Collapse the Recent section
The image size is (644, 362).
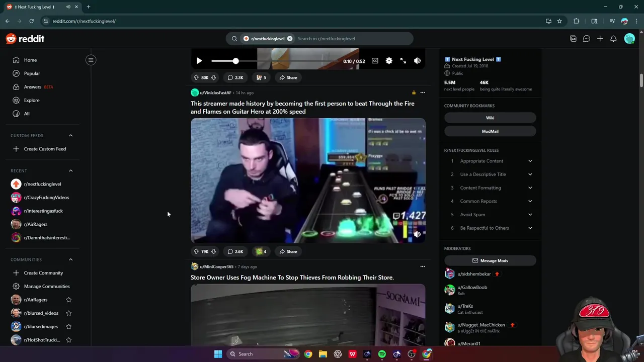pos(70,170)
